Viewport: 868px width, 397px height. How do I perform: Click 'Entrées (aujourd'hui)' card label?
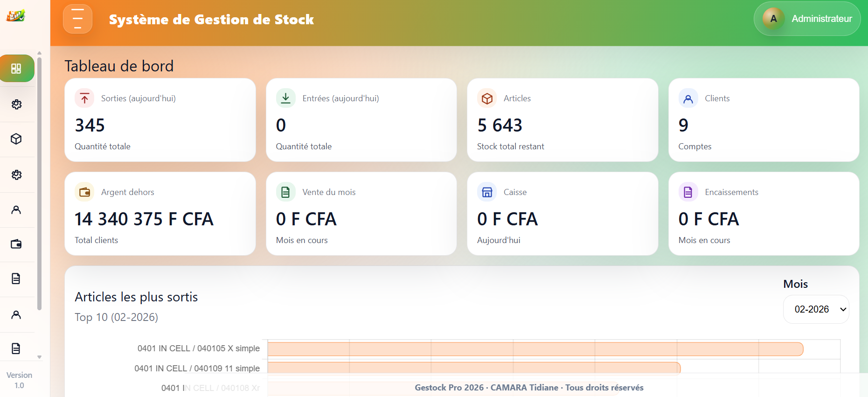[x=341, y=98]
